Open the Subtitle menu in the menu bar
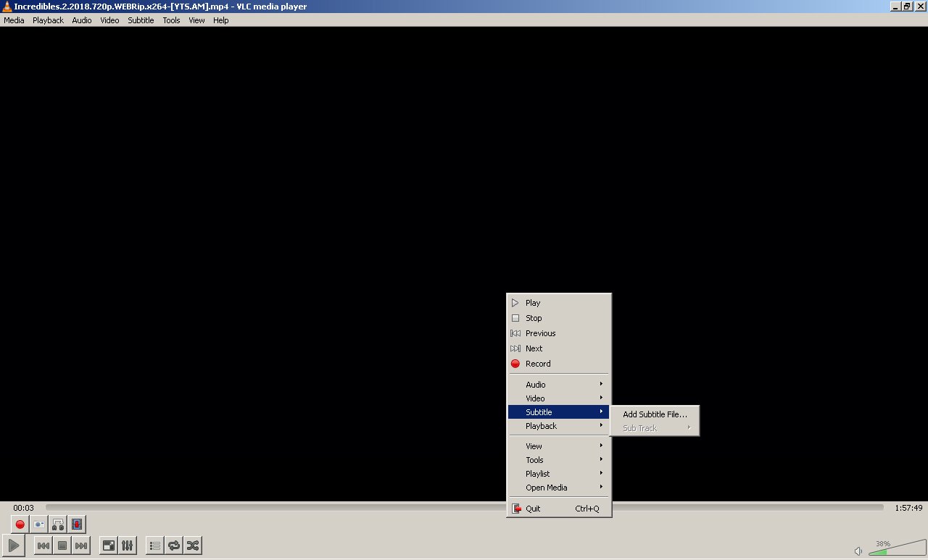The height and width of the screenshot is (560, 928). pyautogui.click(x=141, y=20)
